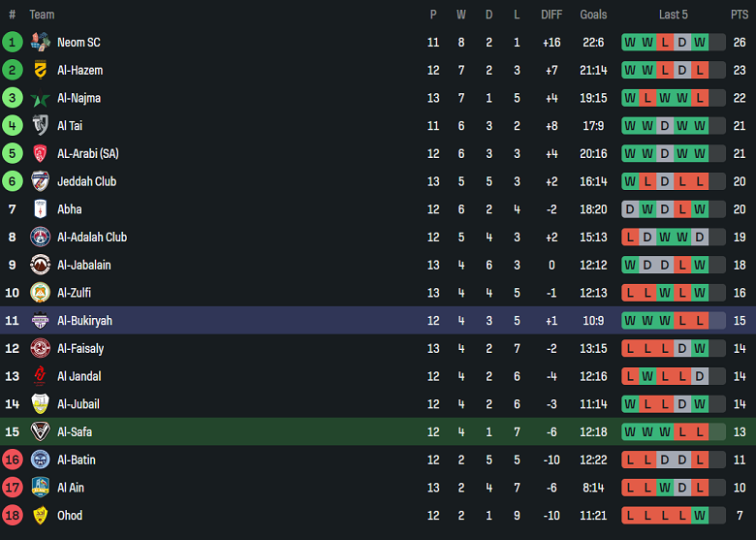Select the Al-Faisaly team name
The image size is (756, 540).
pyautogui.click(x=80, y=348)
